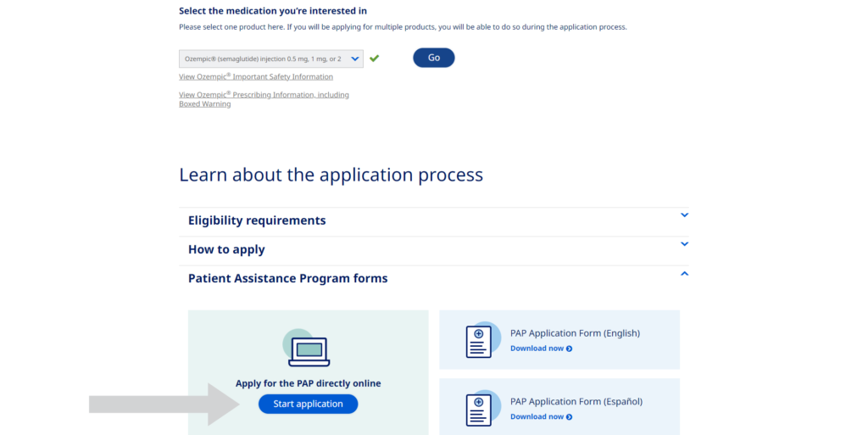This screenshot has height=435, width=868.
Task: Click the "PAP Application Form (Español)" title
Action: point(576,402)
